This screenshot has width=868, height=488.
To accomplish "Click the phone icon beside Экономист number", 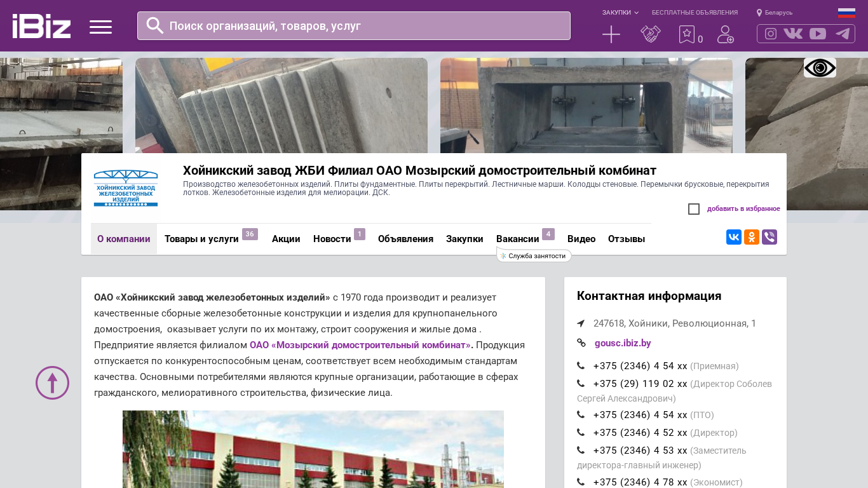I will tap(581, 482).
